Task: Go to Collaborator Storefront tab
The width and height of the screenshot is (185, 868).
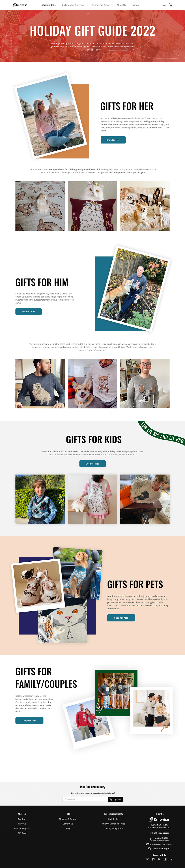Action: (73, 5)
